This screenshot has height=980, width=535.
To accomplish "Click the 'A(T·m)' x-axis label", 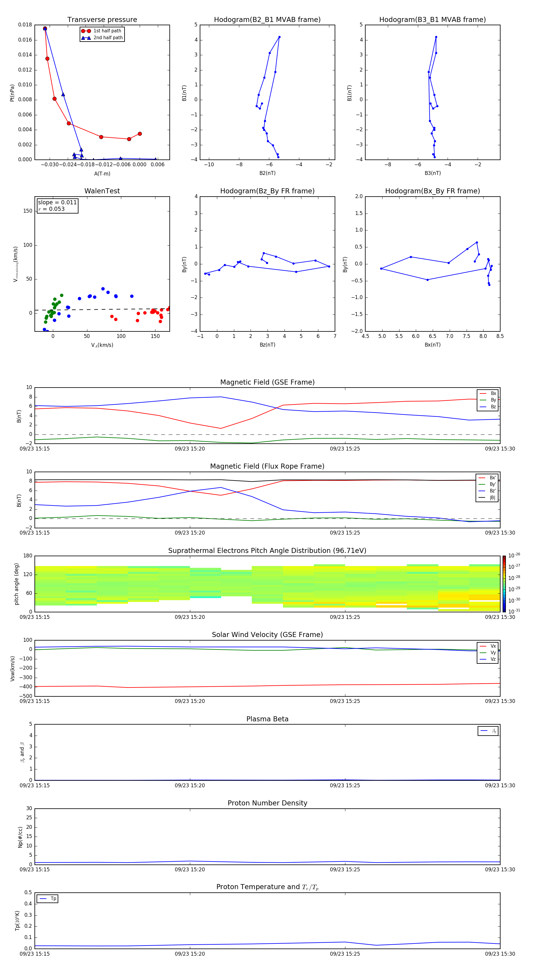I will click(102, 174).
